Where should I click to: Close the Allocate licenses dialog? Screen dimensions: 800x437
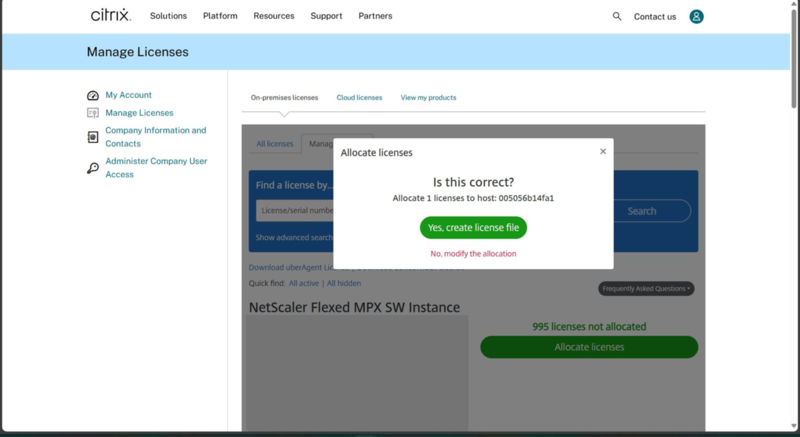click(x=603, y=151)
